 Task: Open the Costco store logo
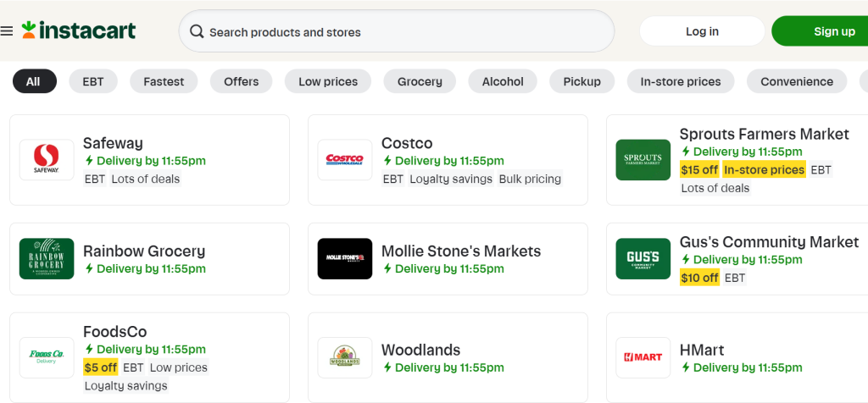tap(345, 160)
